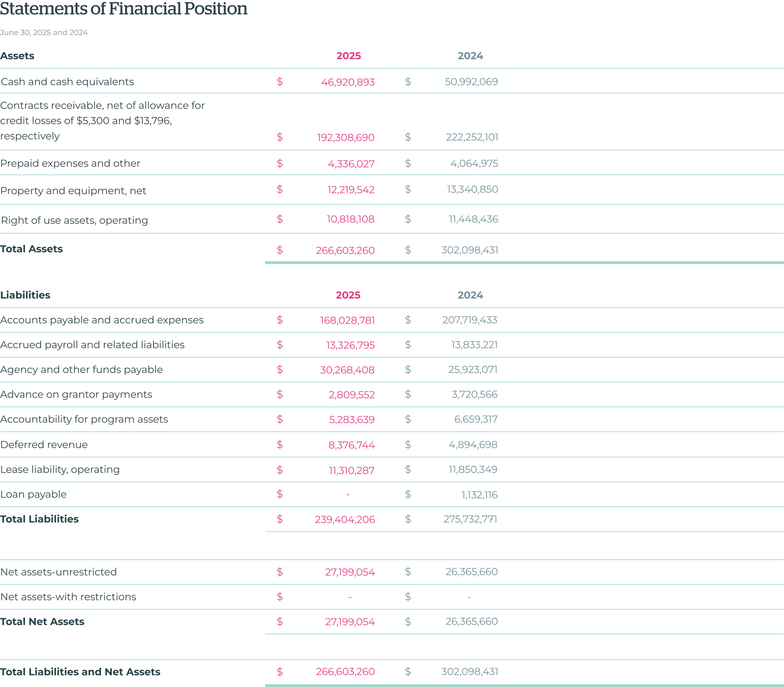Screen dimensions: 784x687
Task: Select 2025 Property and equipment value
Action: (351, 189)
